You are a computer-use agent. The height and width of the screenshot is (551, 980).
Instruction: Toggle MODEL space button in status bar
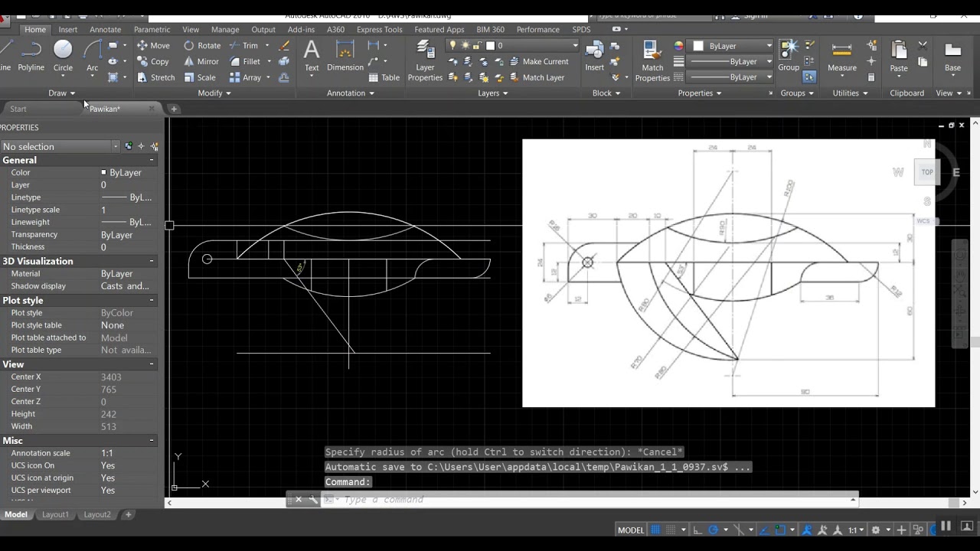pyautogui.click(x=631, y=530)
